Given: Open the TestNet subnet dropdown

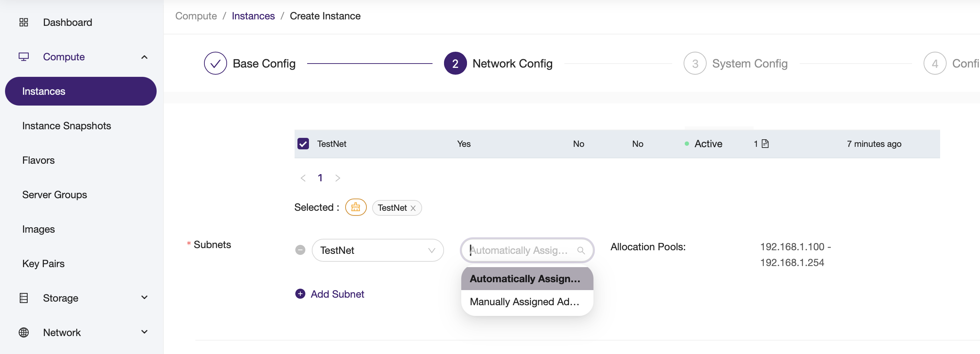Looking at the screenshot, I should pos(378,250).
